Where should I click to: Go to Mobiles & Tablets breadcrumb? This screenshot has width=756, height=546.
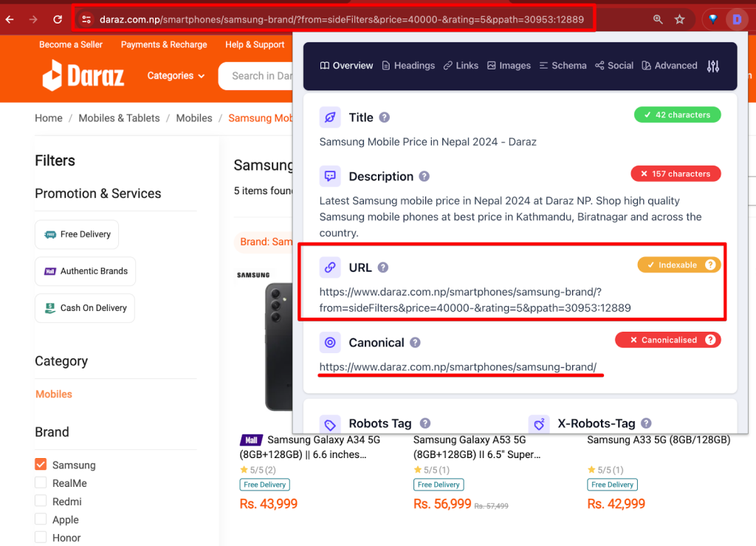pyautogui.click(x=119, y=118)
